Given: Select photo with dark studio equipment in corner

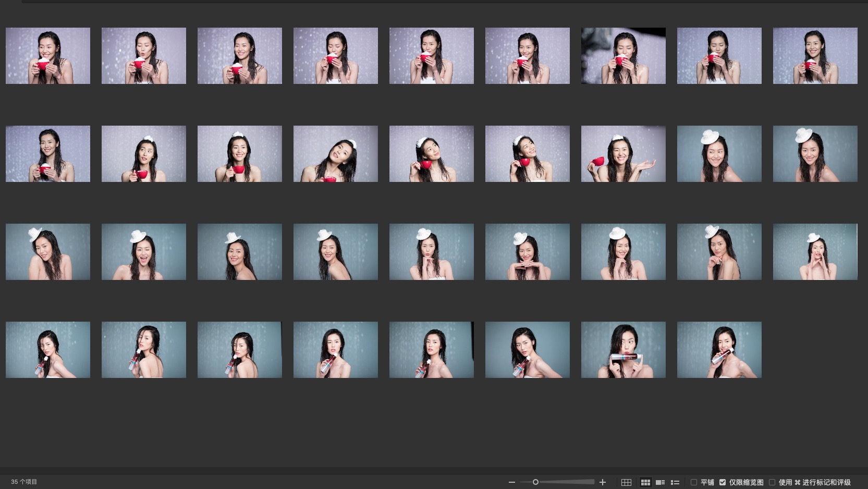Looking at the screenshot, I should pos(623,56).
